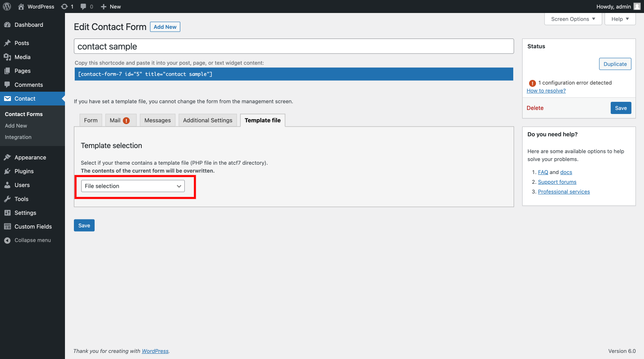Open the comments bubble icon in admin bar
644x359 pixels.
coord(83,6)
